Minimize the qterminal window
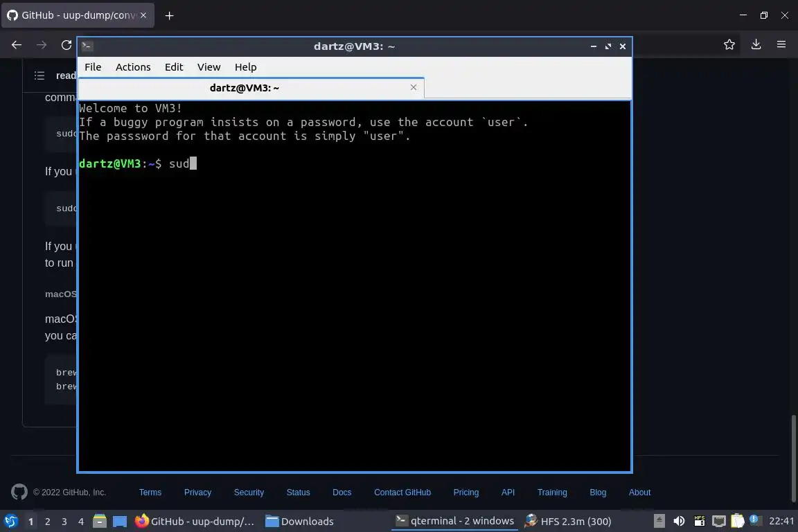Image resolution: width=798 pixels, height=532 pixels. click(x=594, y=46)
